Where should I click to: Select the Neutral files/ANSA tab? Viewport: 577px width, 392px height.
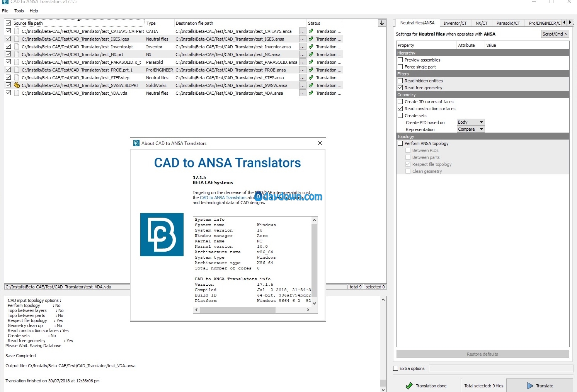pyautogui.click(x=417, y=23)
